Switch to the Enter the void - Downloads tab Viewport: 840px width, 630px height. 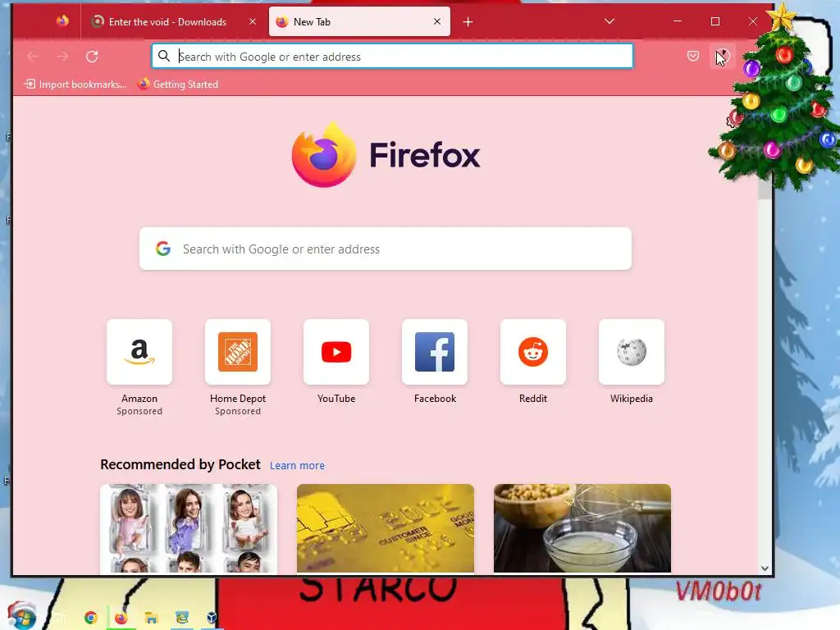pos(172,21)
